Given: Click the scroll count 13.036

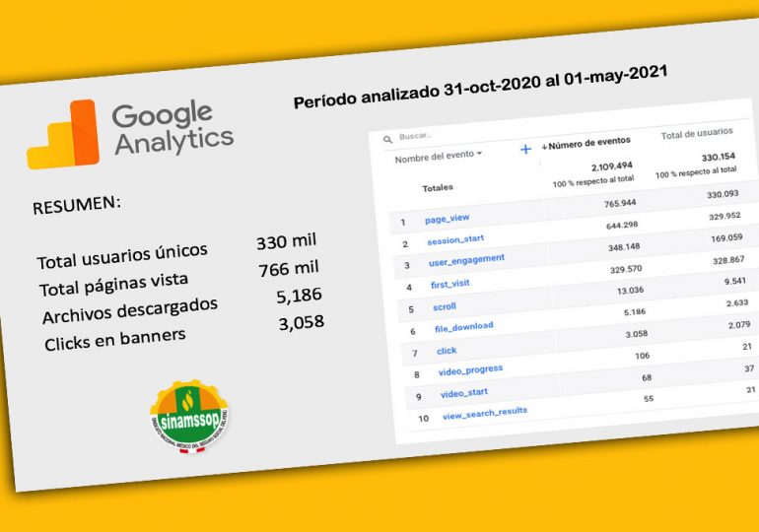Looking at the screenshot, I should [x=630, y=291].
